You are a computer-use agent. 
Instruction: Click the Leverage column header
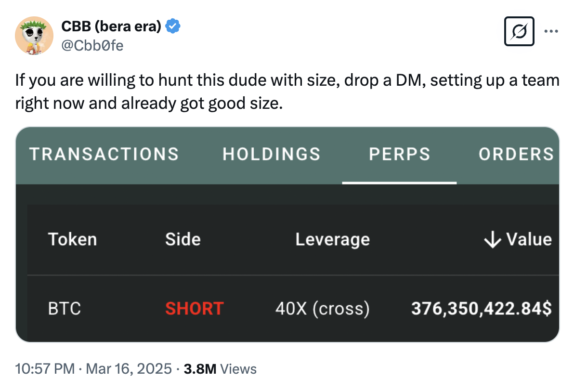(x=332, y=239)
